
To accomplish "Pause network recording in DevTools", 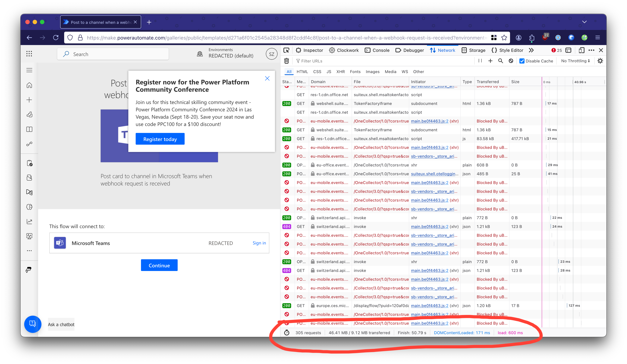I will [480, 61].
